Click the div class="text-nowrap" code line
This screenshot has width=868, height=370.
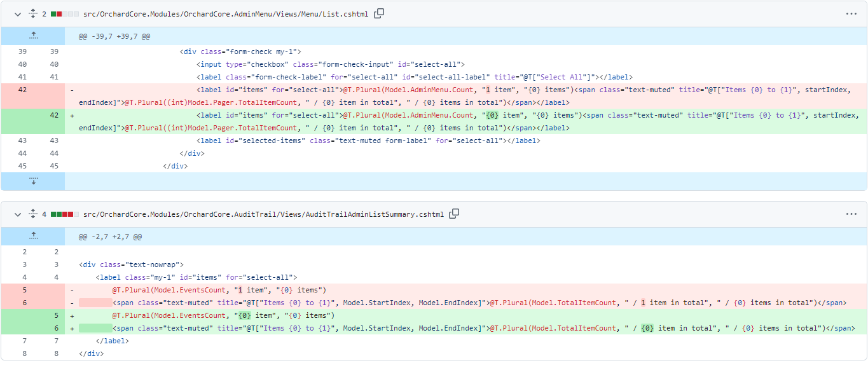coord(132,264)
